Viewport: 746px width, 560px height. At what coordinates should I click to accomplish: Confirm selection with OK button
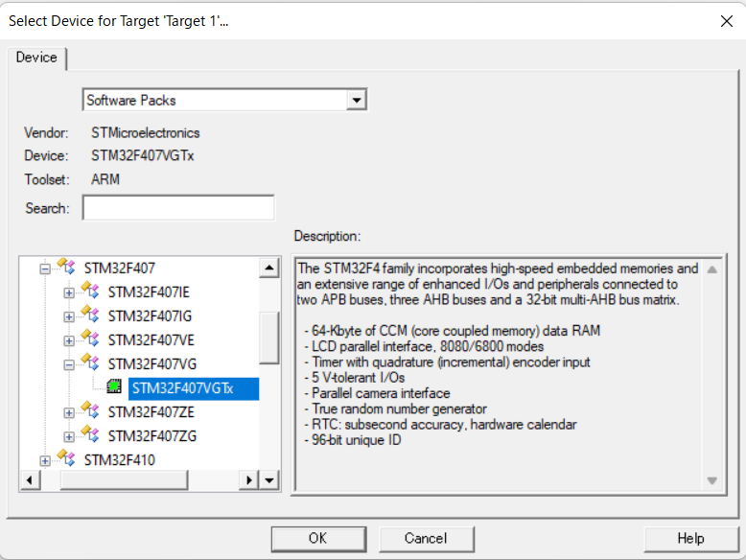click(x=318, y=539)
